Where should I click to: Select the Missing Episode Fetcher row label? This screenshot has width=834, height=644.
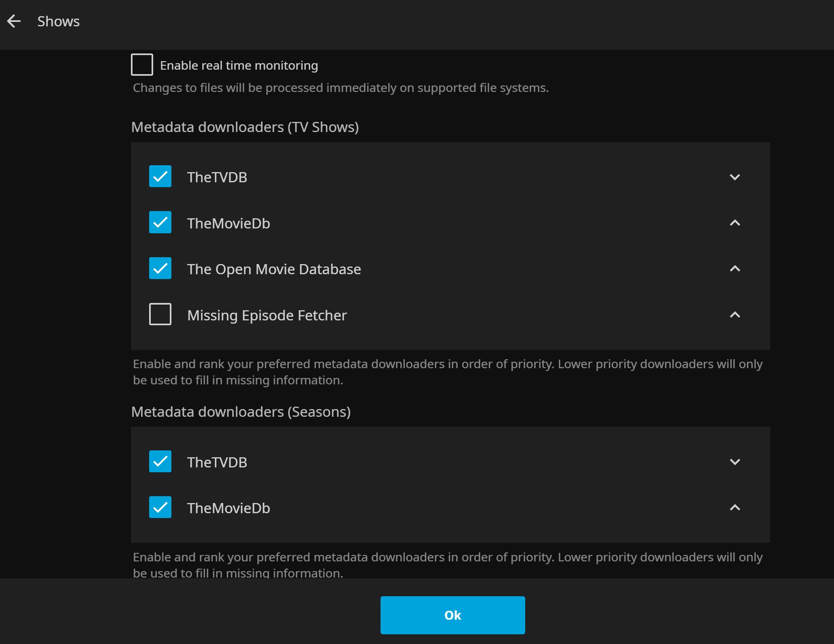tap(267, 315)
